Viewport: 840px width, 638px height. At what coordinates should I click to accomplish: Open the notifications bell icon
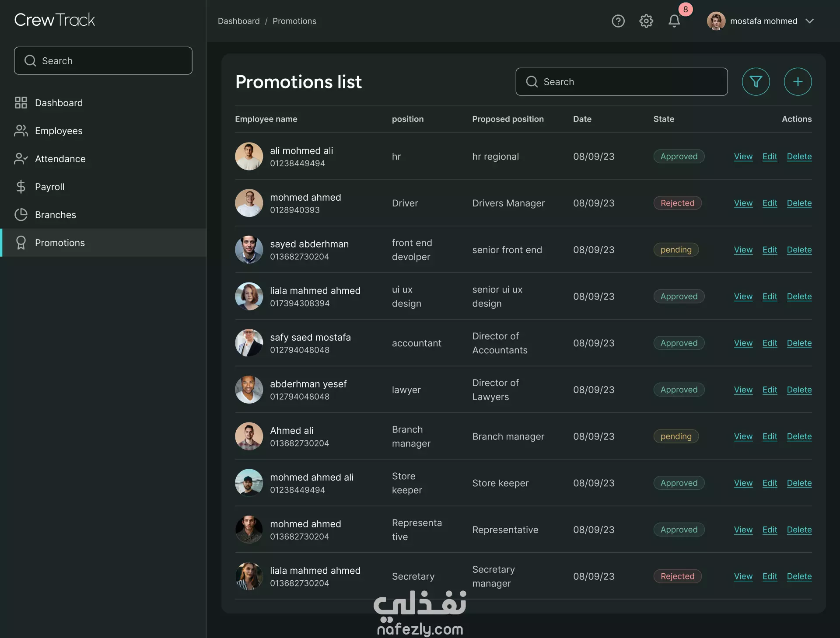point(674,21)
